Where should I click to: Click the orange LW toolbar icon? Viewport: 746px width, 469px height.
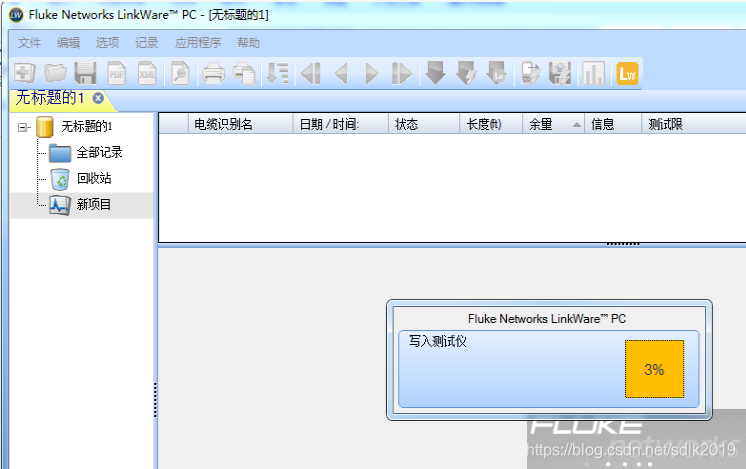point(627,74)
